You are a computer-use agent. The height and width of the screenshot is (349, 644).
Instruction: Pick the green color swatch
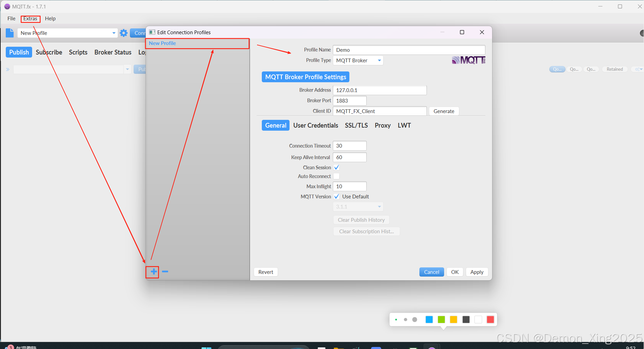(441, 320)
